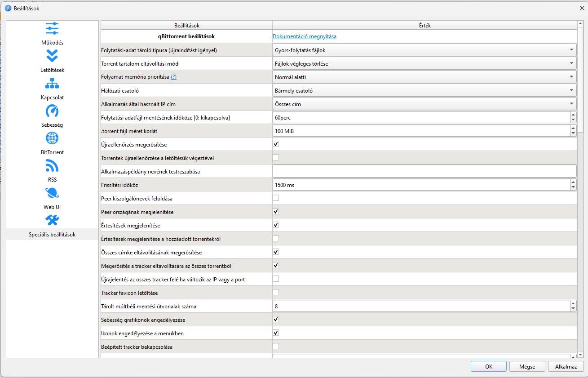588x378 pixels.
Task: Toggle Értesítések megjelenítése checkbox
Action: [276, 225]
